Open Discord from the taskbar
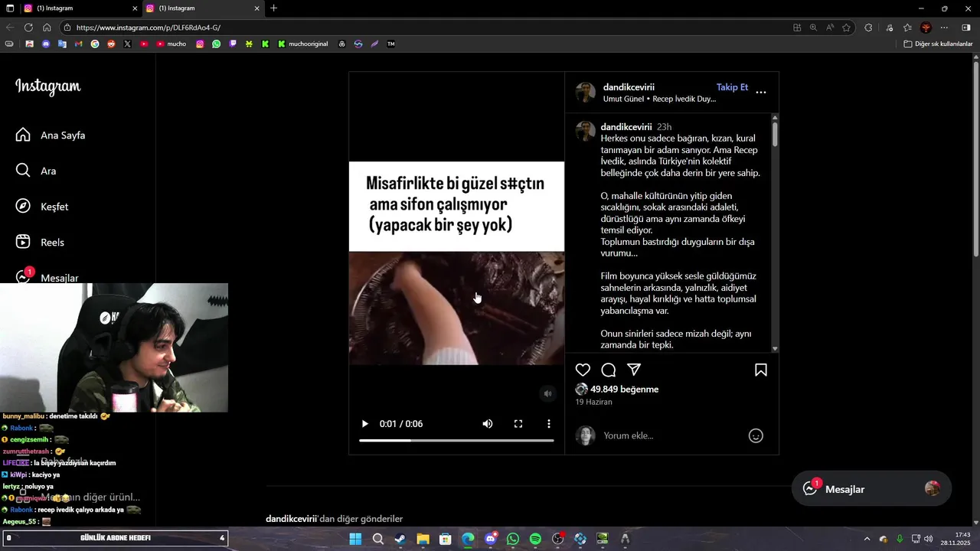This screenshot has width=980, height=551. pyautogui.click(x=491, y=539)
